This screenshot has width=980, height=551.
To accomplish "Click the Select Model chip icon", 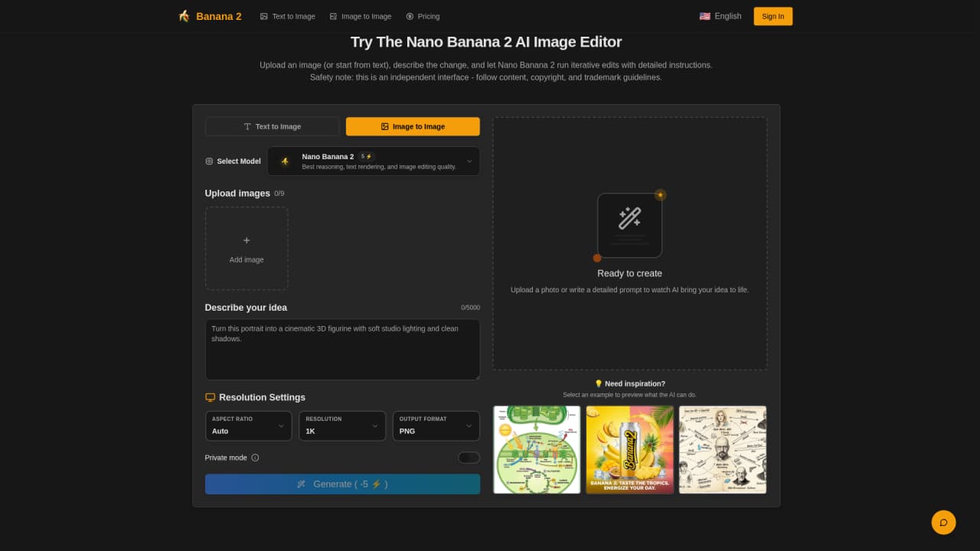I will 209,161.
